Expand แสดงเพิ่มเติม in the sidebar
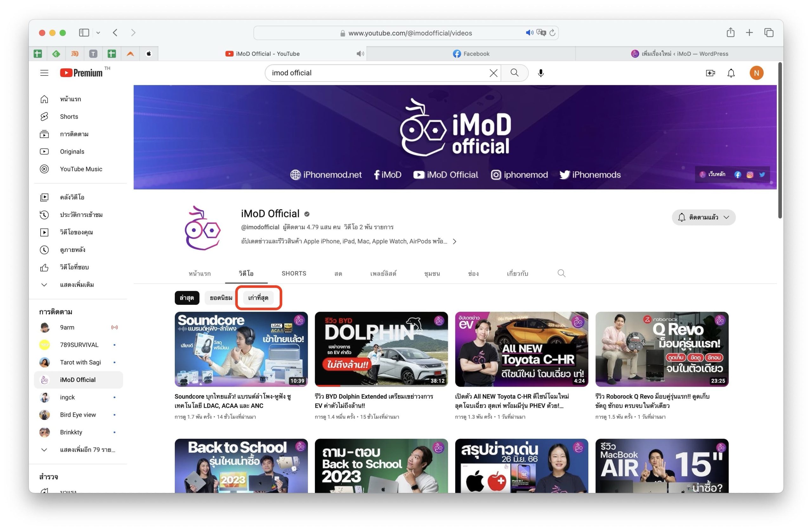 pyautogui.click(x=76, y=284)
